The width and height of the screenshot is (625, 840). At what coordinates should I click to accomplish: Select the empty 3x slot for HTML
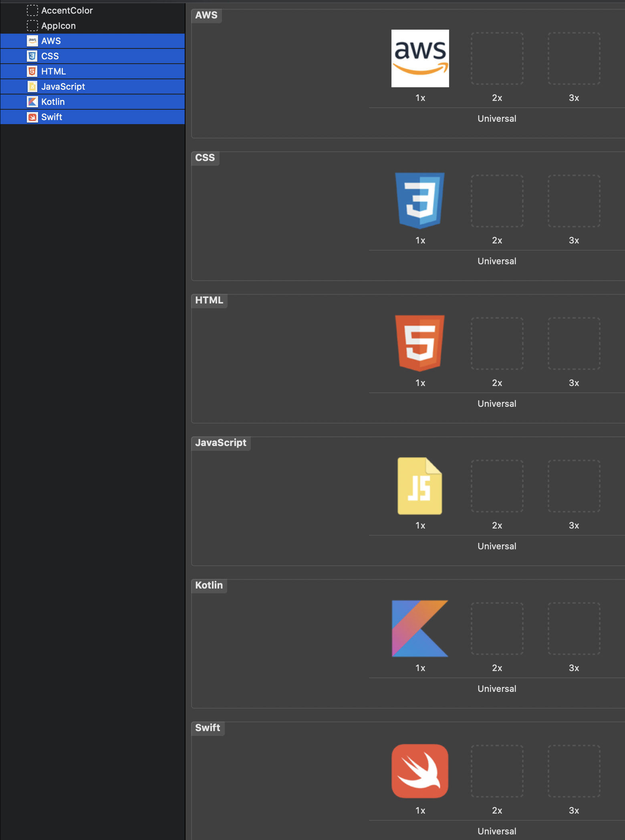[x=574, y=343]
